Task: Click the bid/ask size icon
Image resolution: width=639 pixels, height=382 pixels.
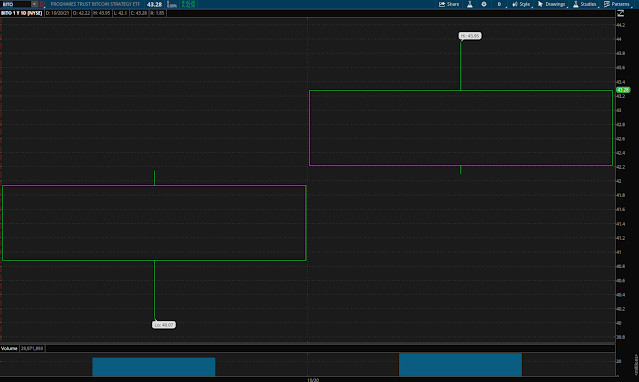Action: (x=172, y=4)
